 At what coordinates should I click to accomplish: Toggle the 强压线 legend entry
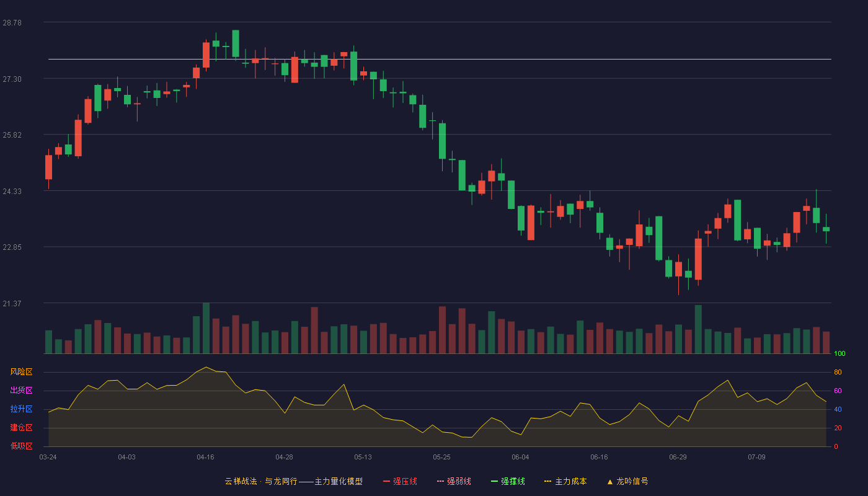[x=400, y=481]
